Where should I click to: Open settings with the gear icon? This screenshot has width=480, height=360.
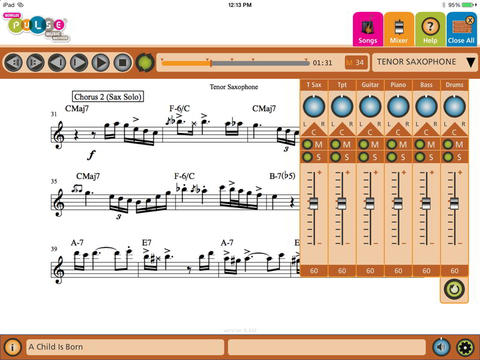click(465, 347)
